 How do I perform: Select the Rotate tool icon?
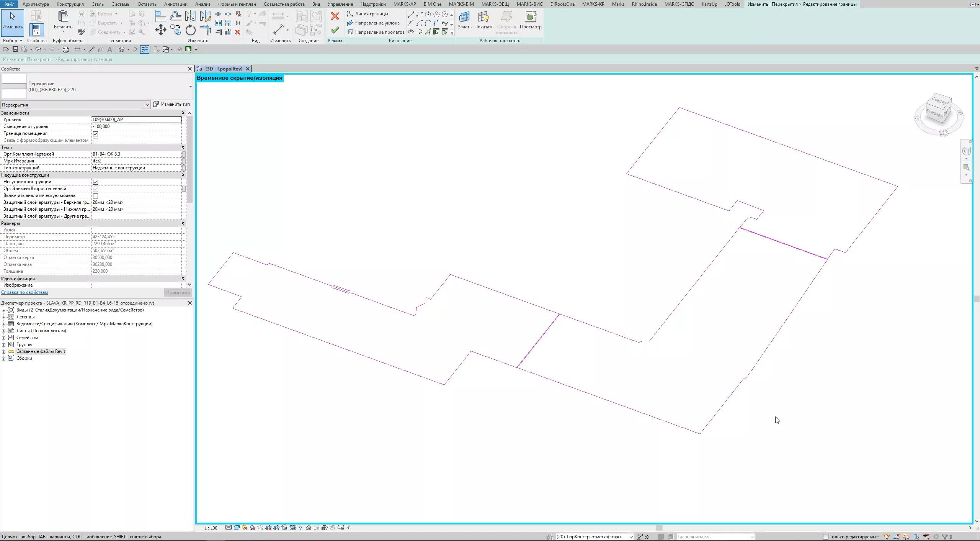point(190,30)
